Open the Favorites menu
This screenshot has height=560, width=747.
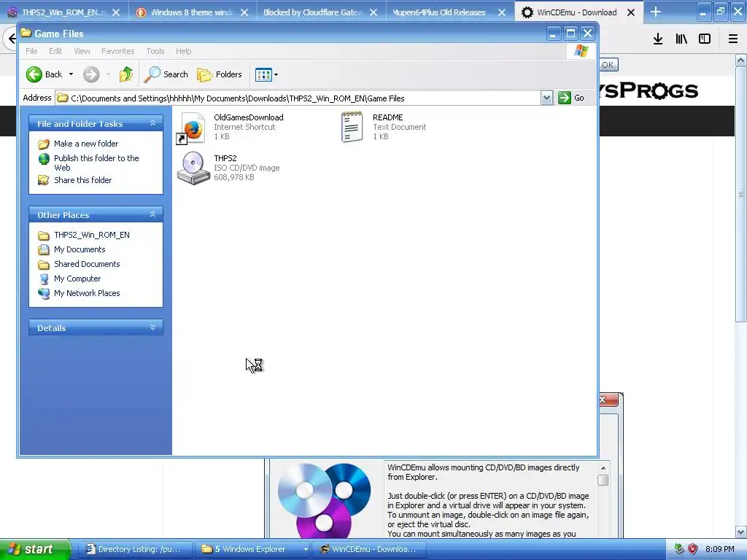tap(117, 51)
